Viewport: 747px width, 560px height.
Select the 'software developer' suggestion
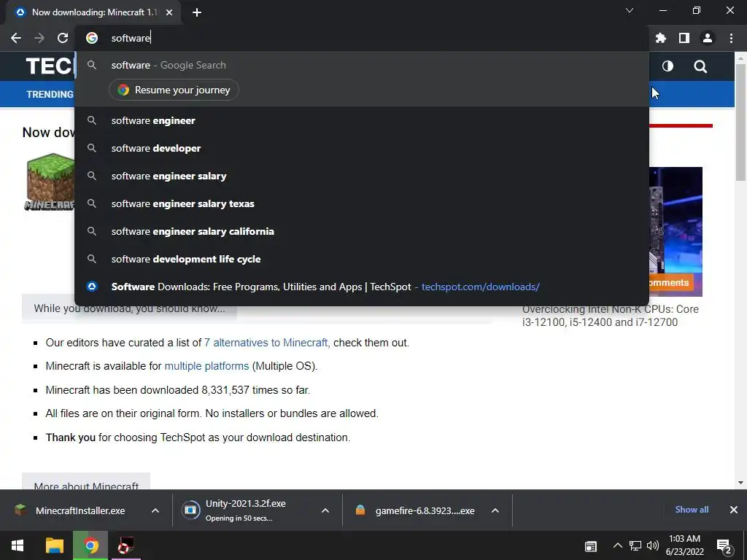coord(362,148)
